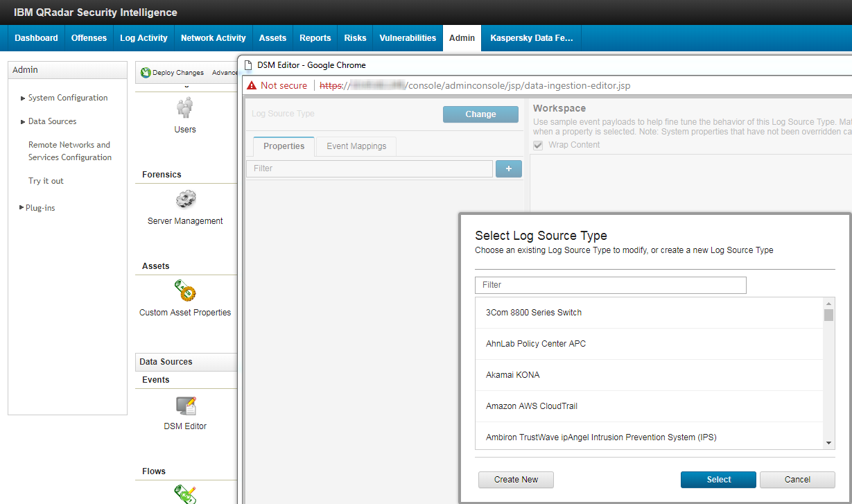Launch the DSM Editor icon
This screenshot has width=852, height=504.
[185, 406]
